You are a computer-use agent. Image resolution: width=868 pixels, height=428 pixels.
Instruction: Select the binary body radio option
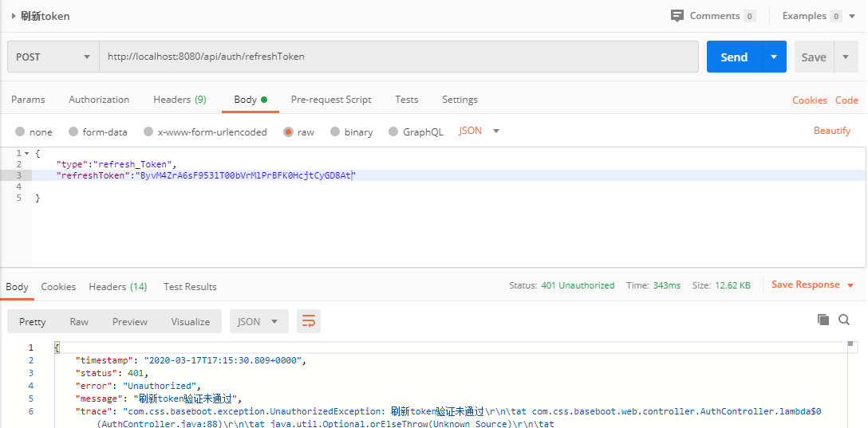coord(335,132)
